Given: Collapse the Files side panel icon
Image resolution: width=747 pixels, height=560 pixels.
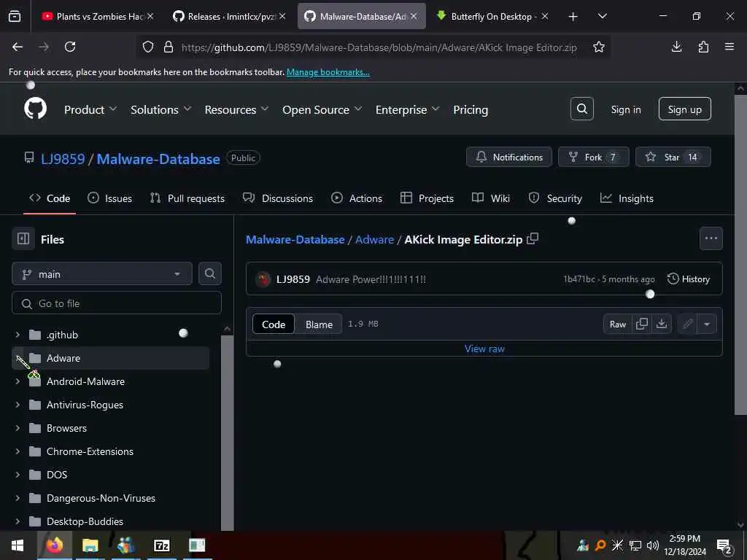Looking at the screenshot, I should click(23, 238).
